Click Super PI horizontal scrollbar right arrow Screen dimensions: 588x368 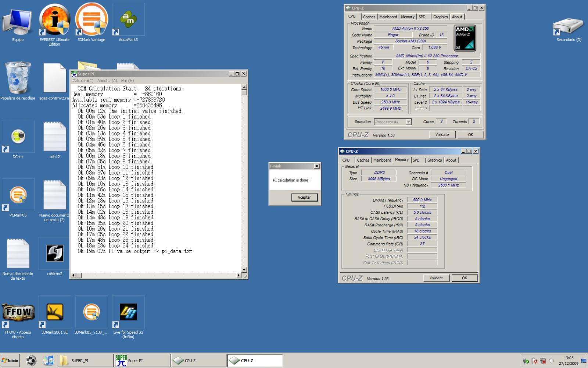(x=239, y=275)
